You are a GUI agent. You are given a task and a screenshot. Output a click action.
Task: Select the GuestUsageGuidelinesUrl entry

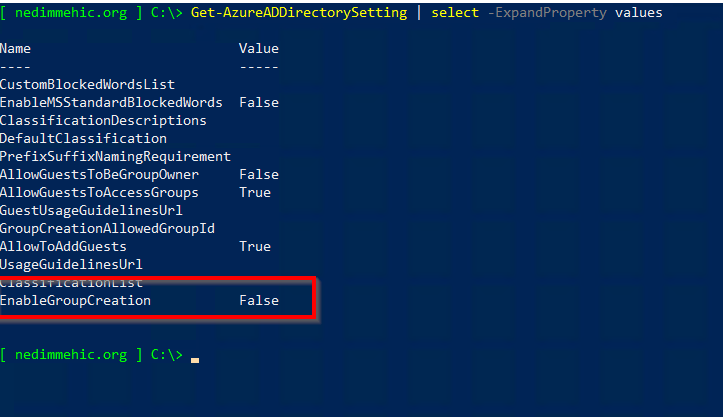(91, 210)
